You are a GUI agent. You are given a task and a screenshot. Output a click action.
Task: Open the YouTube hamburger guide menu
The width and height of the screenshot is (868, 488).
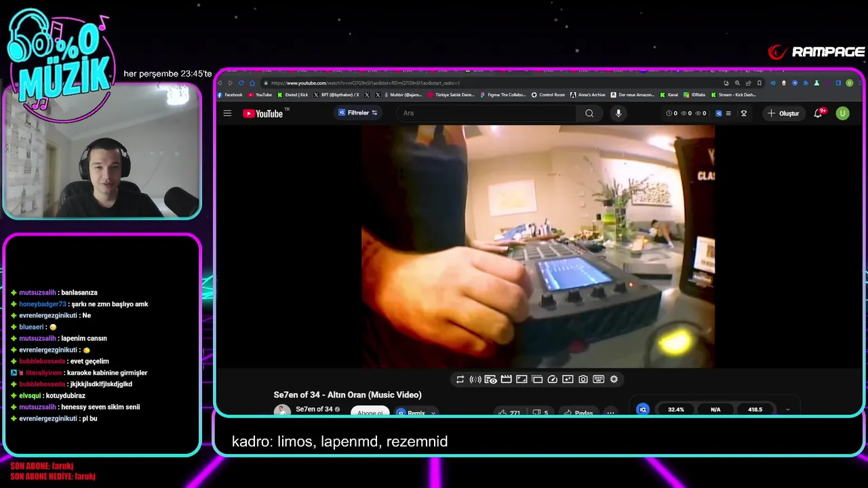227,113
